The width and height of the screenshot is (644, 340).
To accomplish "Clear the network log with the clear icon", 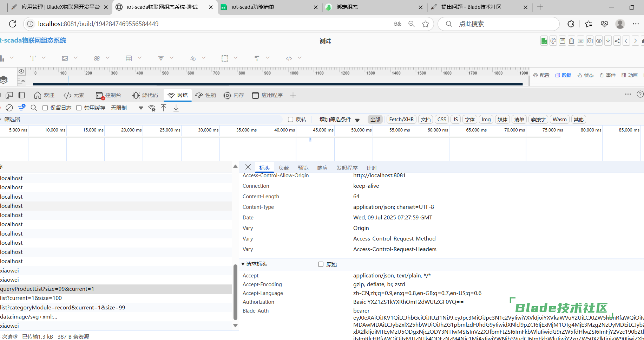I will click(9, 108).
